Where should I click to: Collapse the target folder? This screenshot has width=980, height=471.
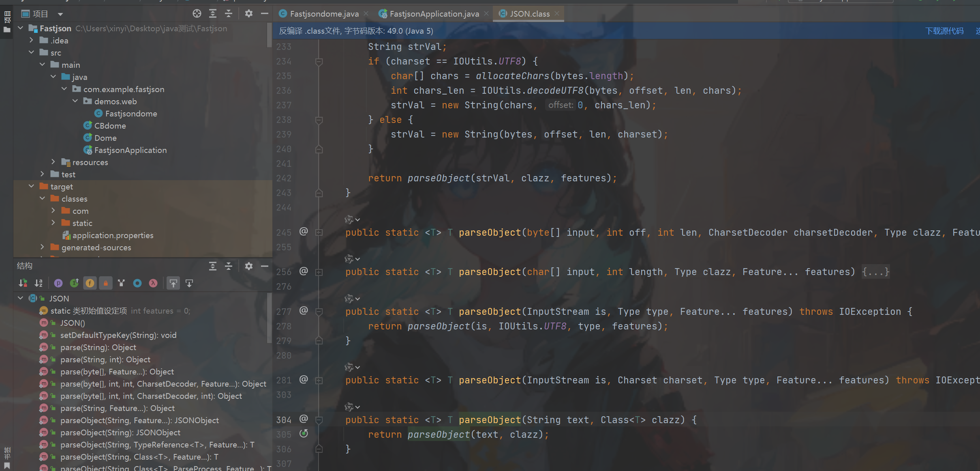click(32, 186)
